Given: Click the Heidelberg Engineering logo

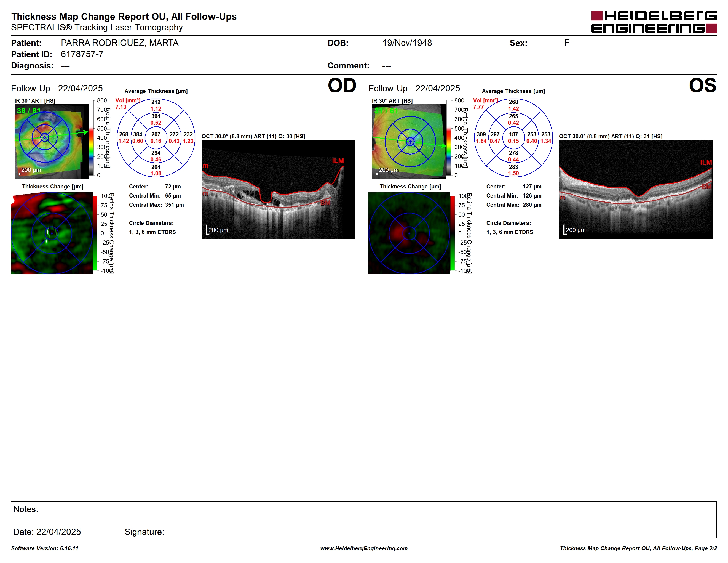Looking at the screenshot, I should tap(654, 22).
